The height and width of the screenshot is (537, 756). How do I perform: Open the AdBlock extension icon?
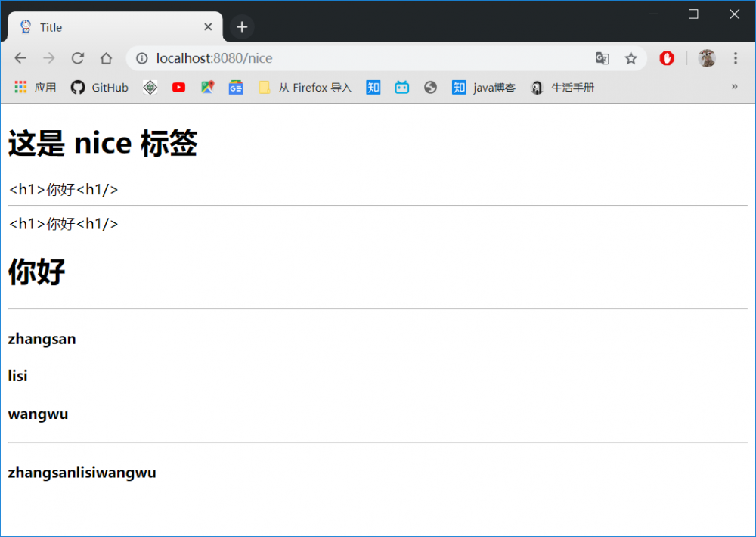click(666, 58)
